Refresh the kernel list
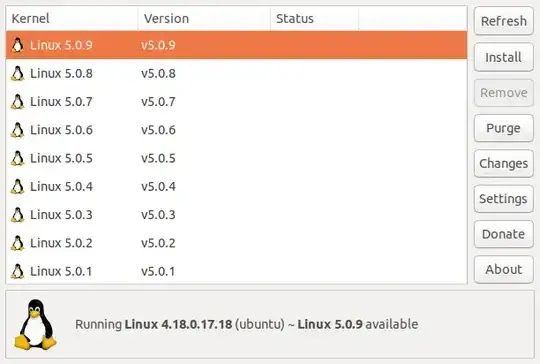The width and height of the screenshot is (540, 364). (x=503, y=21)
